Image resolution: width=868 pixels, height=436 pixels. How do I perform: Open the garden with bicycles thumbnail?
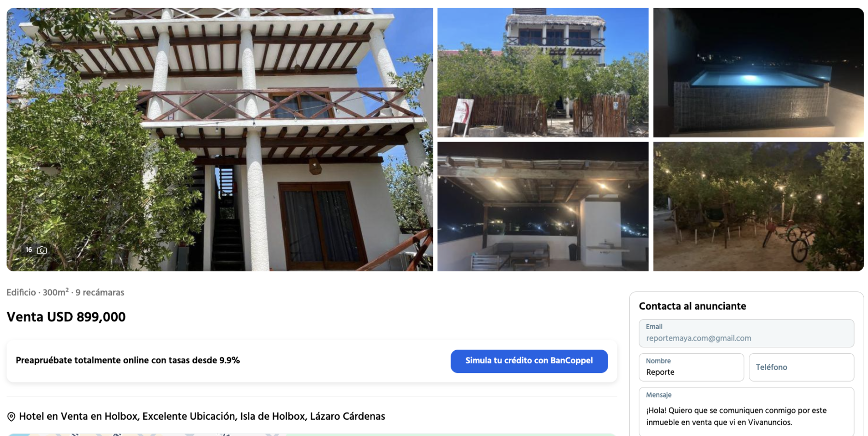point(758,206)
